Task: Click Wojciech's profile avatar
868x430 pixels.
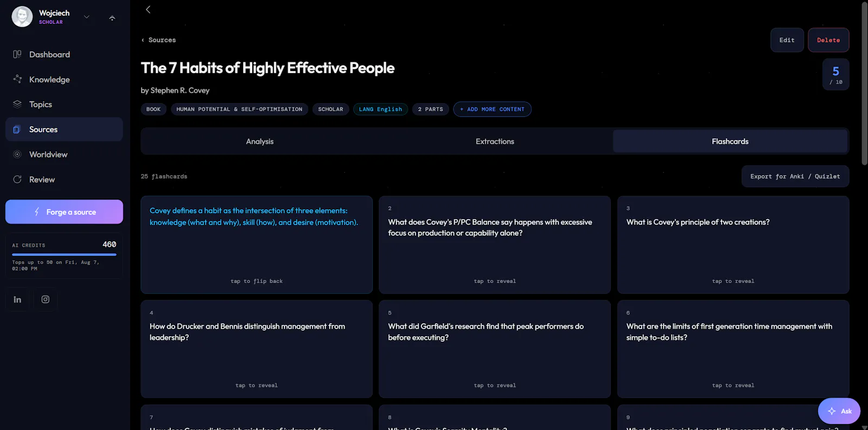Action: click(x=22, y=17)
